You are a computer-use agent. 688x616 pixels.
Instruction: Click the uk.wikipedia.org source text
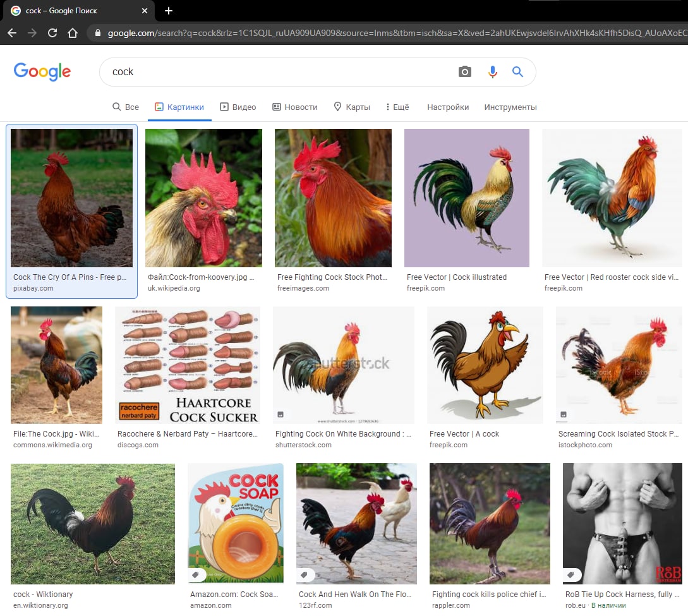tap(174, 288)
